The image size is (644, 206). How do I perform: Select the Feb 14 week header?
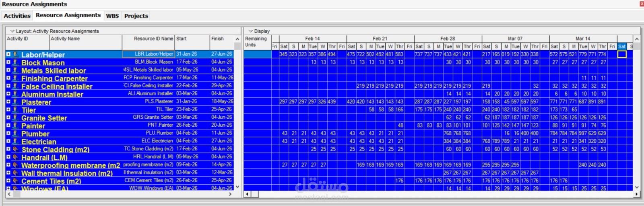[x=312, y=39]
